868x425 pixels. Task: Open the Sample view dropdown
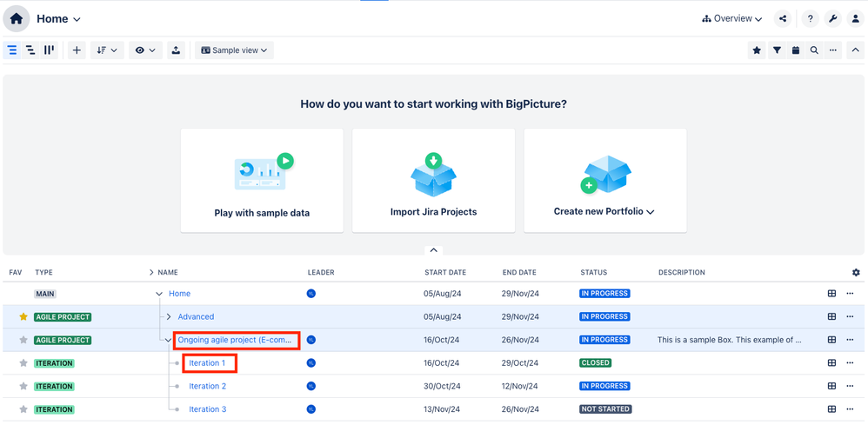(x=234, y=50)
